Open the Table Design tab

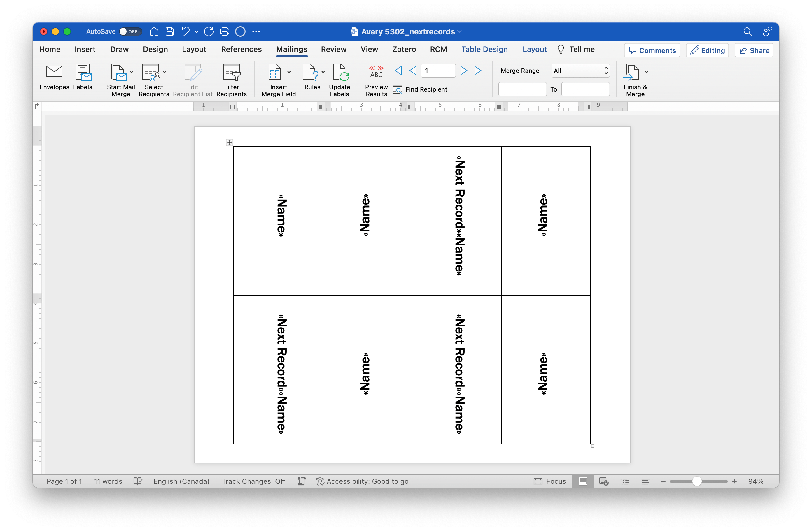(x=484, y=50)
